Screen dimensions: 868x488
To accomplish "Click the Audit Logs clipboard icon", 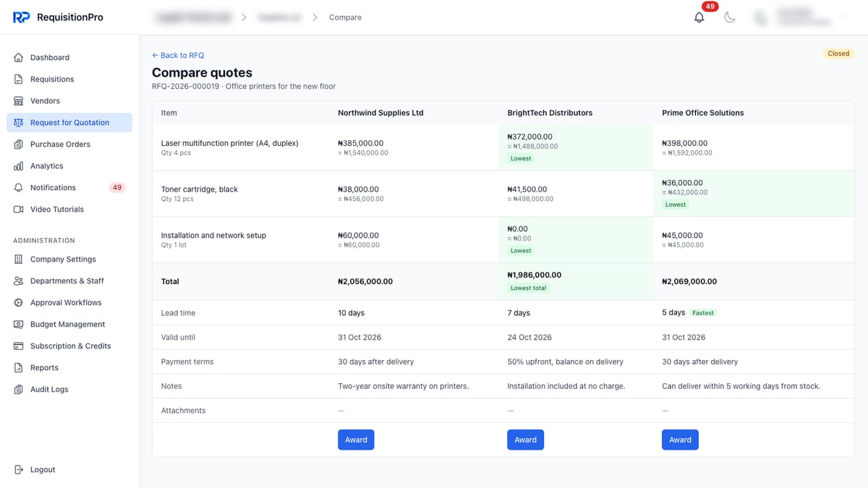I will click(x=19, y=389).
